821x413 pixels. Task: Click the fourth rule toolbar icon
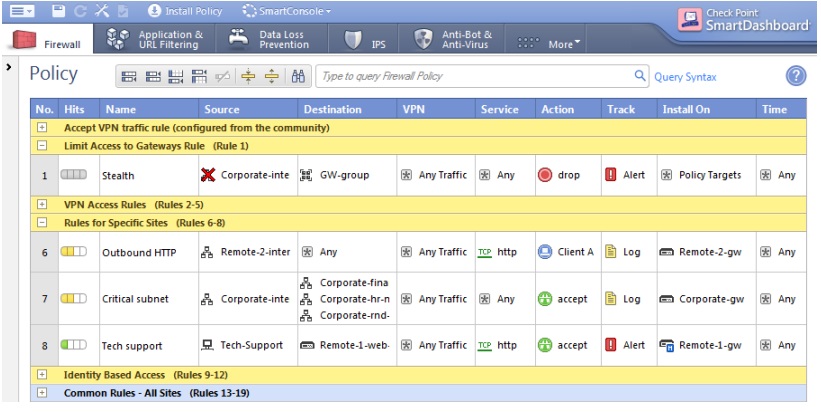pyautogui.click(x=199, y=77)
